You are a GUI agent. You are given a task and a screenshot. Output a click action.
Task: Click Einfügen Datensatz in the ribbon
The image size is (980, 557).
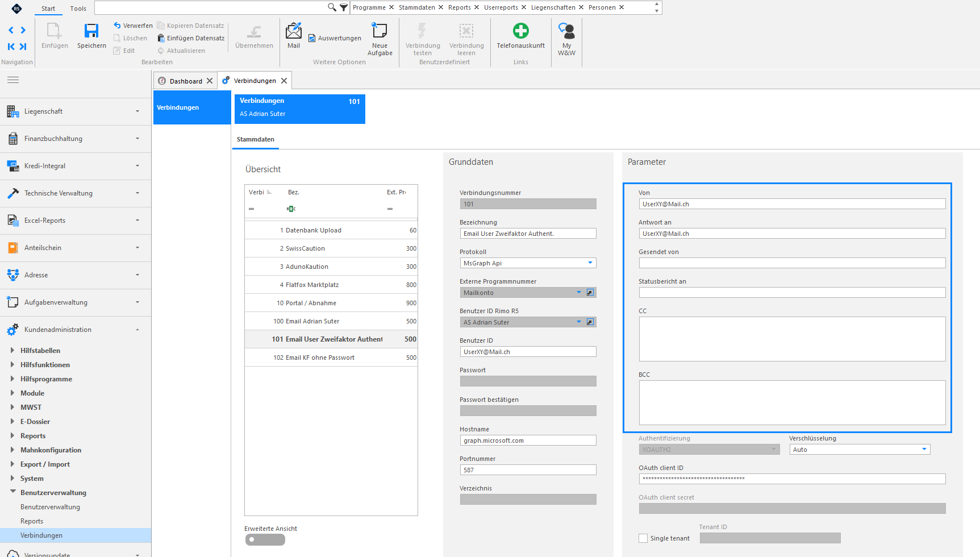tap(190, 38)
